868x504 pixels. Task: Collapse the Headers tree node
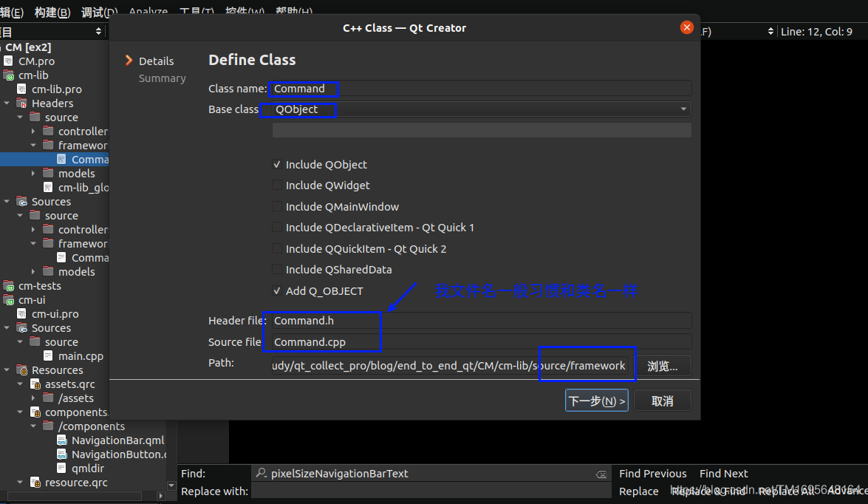pos(7,103)
